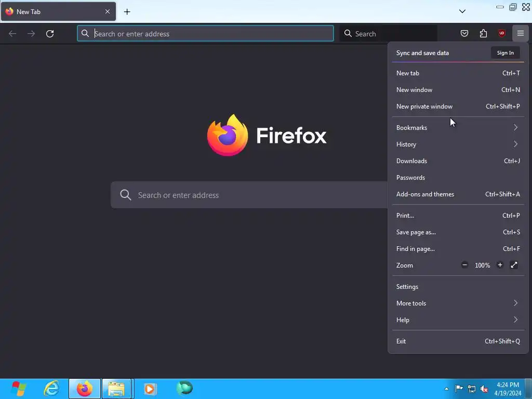
Task: Select Print... menu entry
Action: click(x=458, y=216)
